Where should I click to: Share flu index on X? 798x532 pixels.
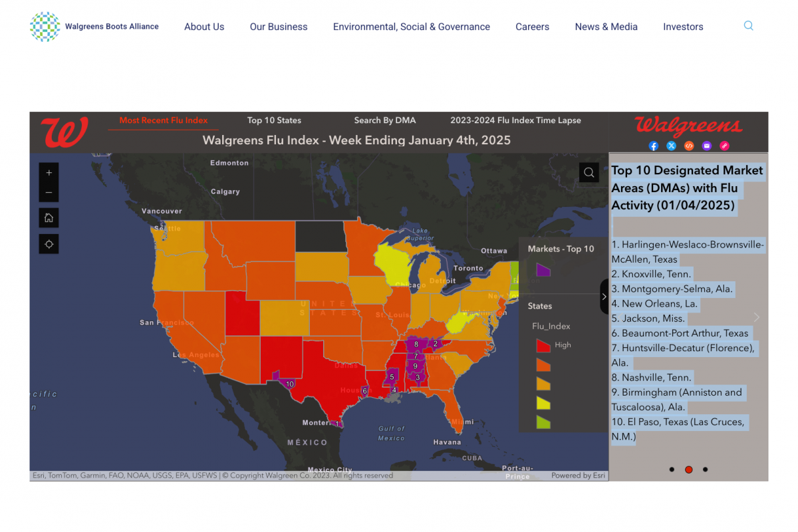point(671,146)
